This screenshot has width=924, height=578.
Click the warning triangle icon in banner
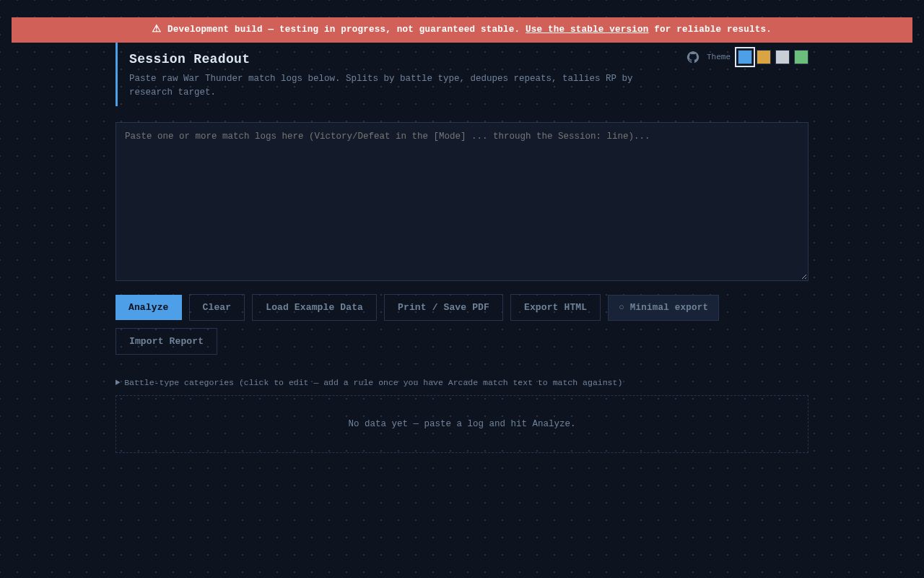pyautogui.click(x=157, y=29)
